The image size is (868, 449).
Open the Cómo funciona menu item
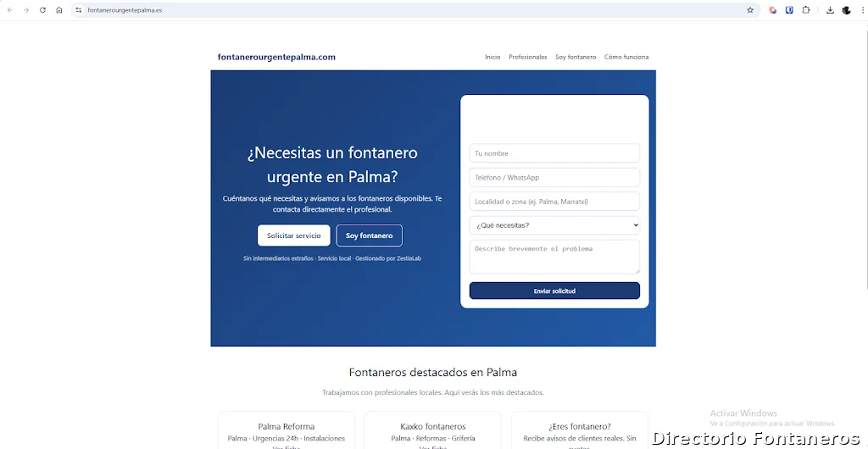pos(626,57)
